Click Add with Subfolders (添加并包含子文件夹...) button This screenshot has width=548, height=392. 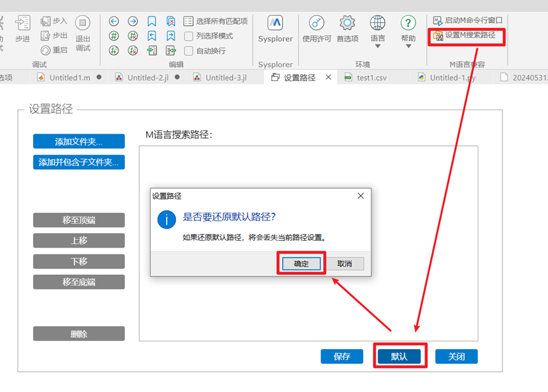coord(79,162)
